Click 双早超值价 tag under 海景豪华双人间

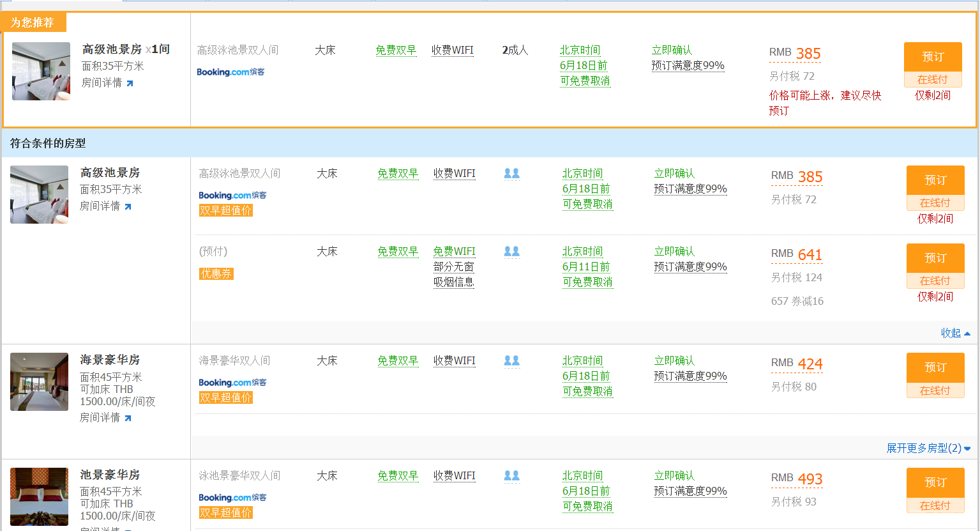tap(226, 397)
